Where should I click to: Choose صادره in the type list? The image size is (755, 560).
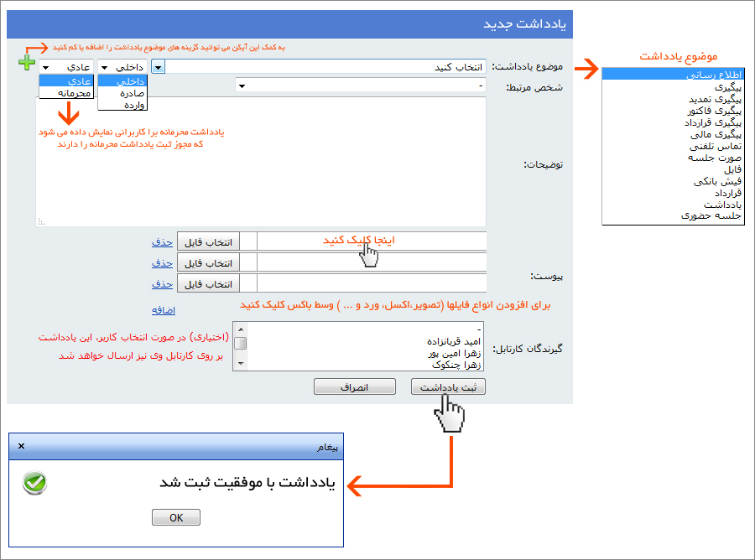point(122,93)
